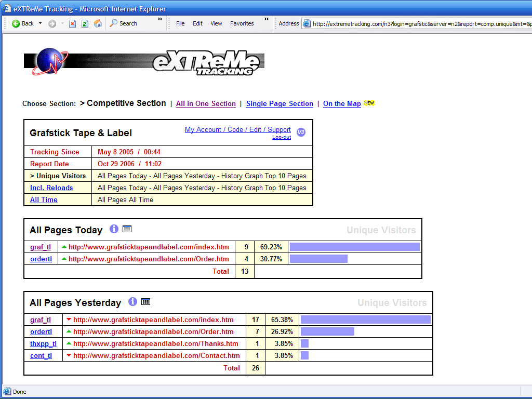
Task: Click the Log-out link
Action: click(x=281, y=137)
